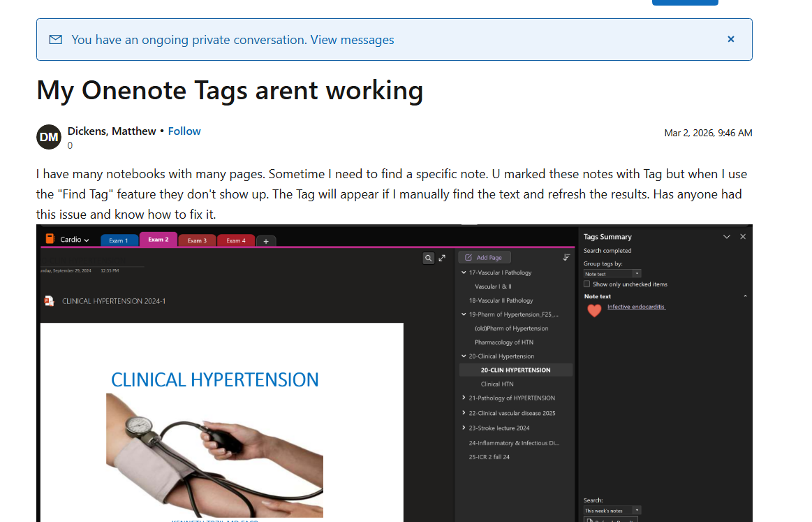Click the Search completed status text
The image size is (812, 522).
pos(607,251)
